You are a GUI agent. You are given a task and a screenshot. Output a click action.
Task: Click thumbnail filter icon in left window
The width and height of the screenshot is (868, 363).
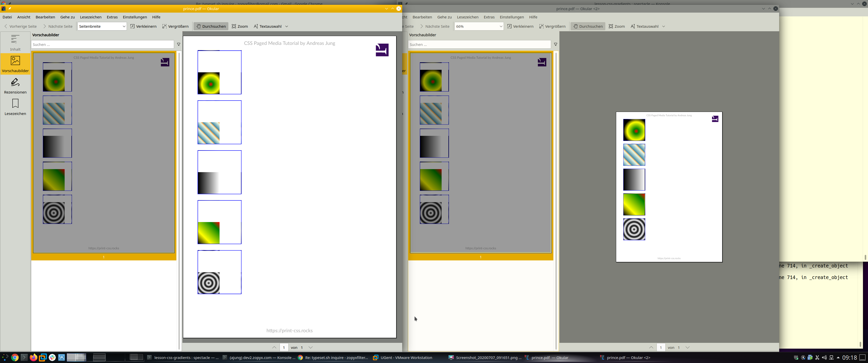(179, 44)
